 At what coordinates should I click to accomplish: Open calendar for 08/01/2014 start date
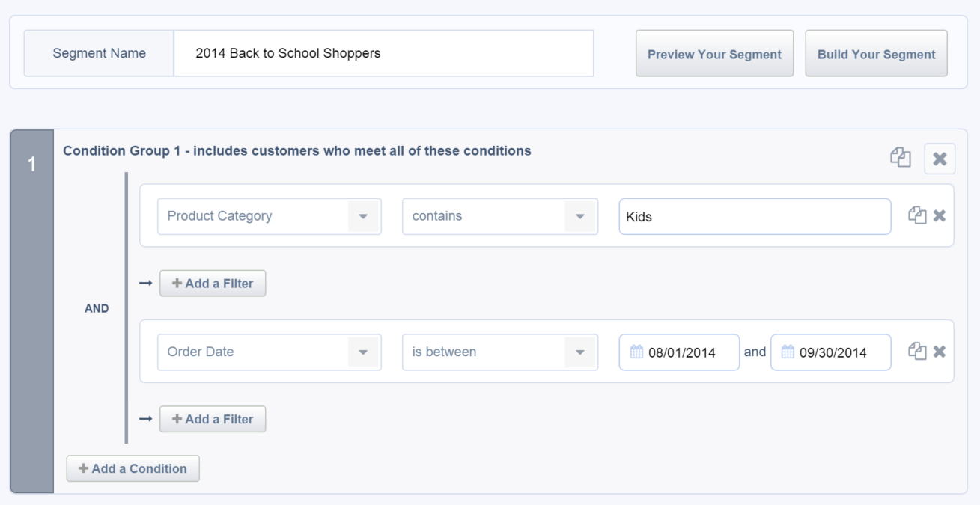pyautogui.click(x=637, y=352)
